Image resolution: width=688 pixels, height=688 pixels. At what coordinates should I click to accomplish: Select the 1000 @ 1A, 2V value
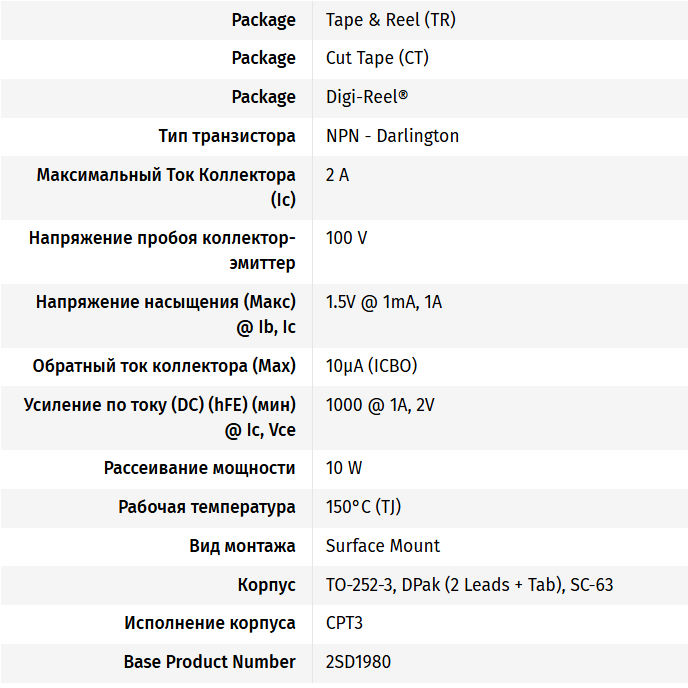coord(380,405)
